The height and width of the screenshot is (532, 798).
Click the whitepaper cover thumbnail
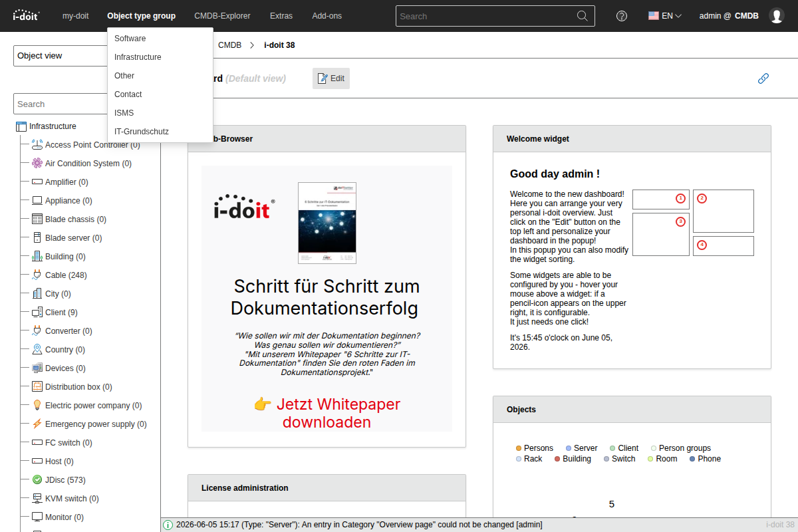[x=327, y=223]
